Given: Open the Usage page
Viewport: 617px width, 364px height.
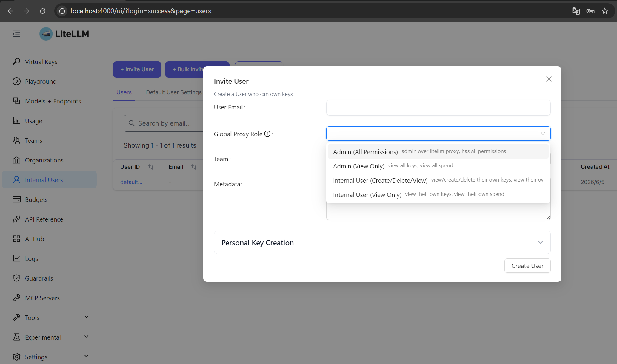Looking at the screenshot, I should [33, 121].
